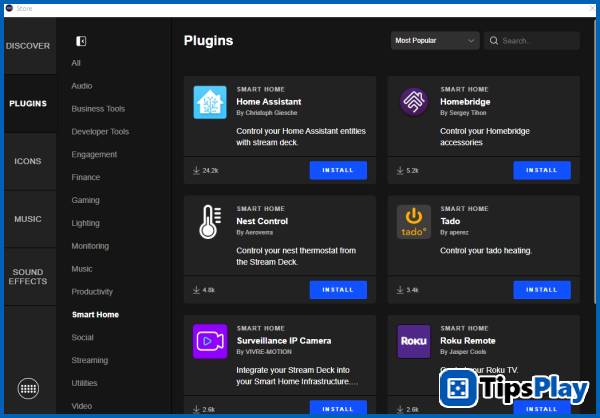Click the Plugins page heading
This screenshot has width=600, height=418.
208,41
